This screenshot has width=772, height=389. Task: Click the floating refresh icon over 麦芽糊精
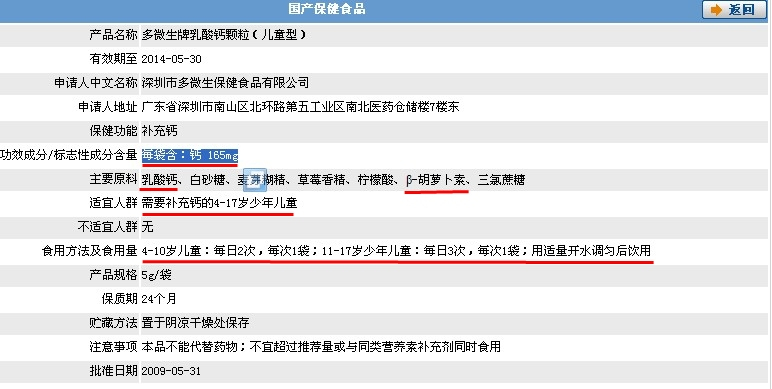click(x=256, y=180)
